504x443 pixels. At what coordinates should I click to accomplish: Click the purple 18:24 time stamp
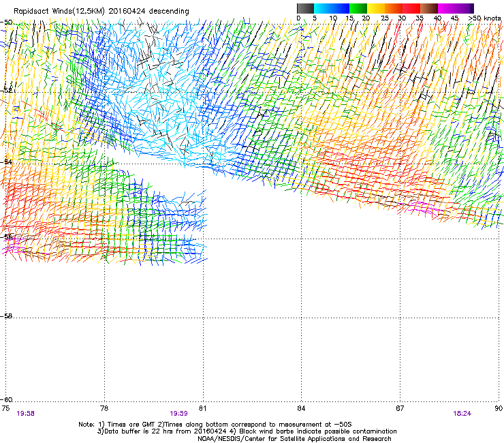(462, 414)
